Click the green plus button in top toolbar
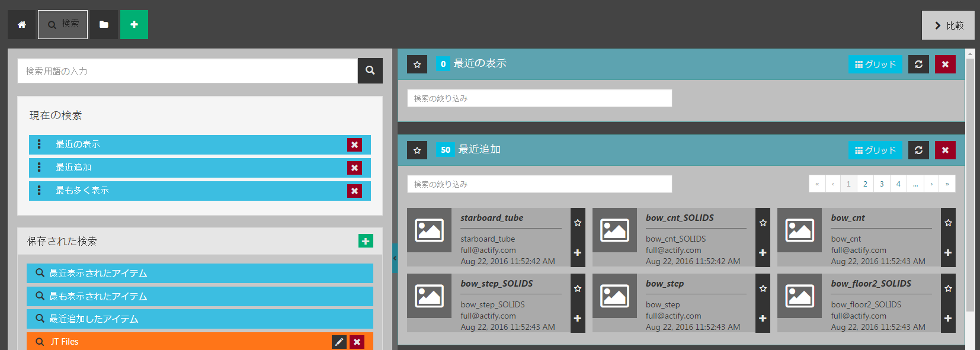The height and width of the screenshot is (350, 980). click(134, 25)
